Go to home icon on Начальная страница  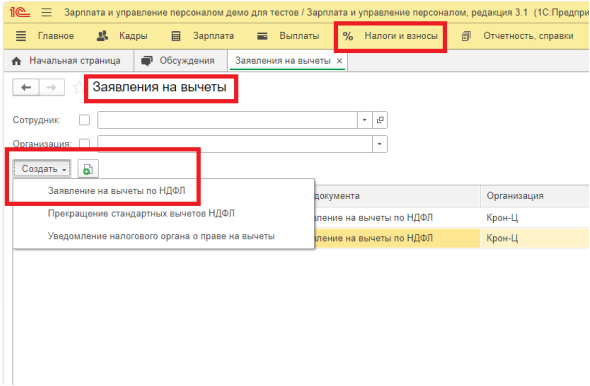coord(17,61)
